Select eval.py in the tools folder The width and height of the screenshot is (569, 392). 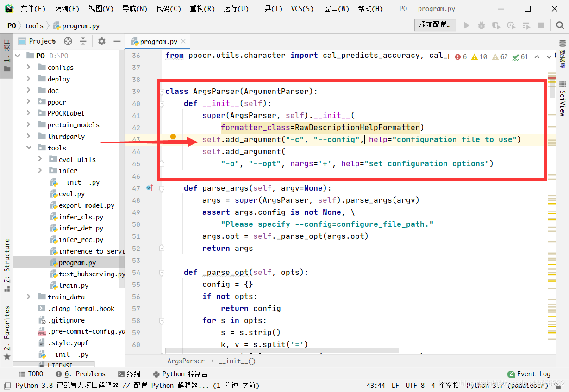(72, 194)
